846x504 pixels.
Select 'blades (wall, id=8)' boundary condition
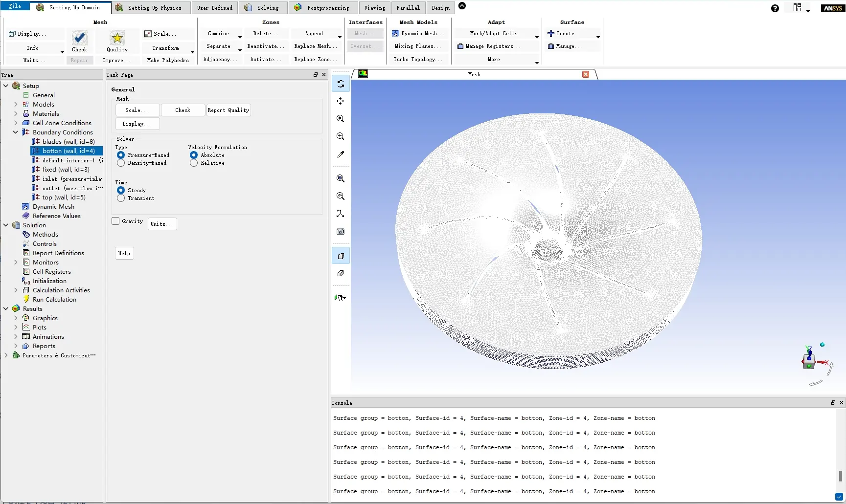68,141
